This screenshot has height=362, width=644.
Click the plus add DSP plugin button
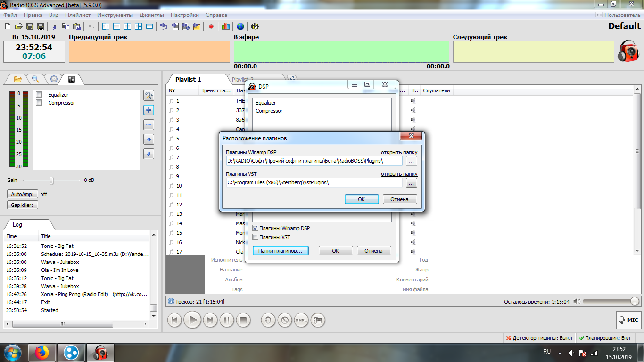click(149, 110)
